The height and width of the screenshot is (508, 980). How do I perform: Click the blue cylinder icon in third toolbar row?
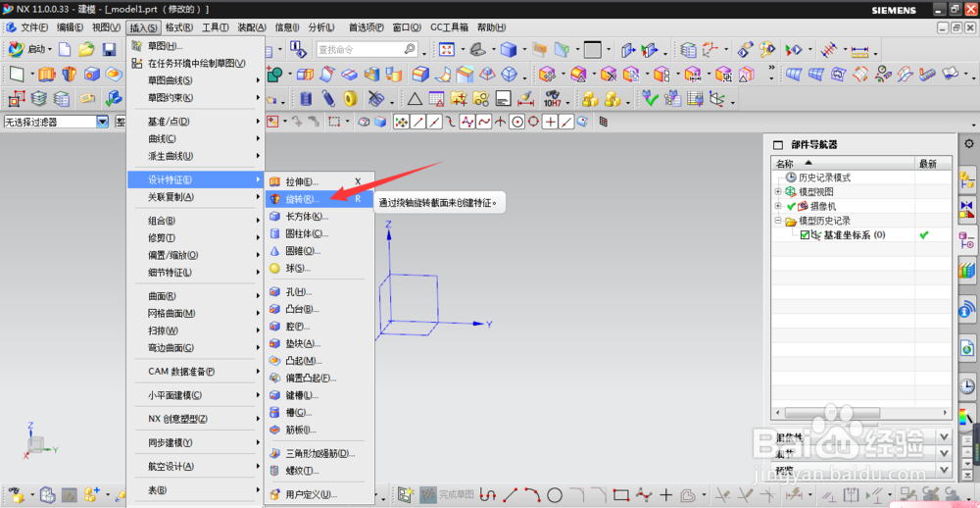pyautogui.click(x=306, y=98)
